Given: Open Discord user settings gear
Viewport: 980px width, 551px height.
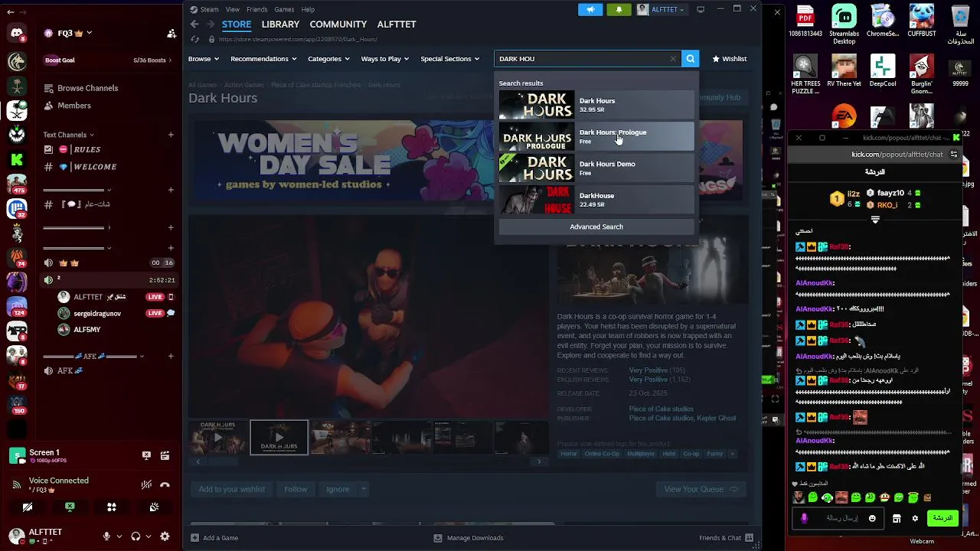Looking at the screenshot, I should [x=165, y=536].
